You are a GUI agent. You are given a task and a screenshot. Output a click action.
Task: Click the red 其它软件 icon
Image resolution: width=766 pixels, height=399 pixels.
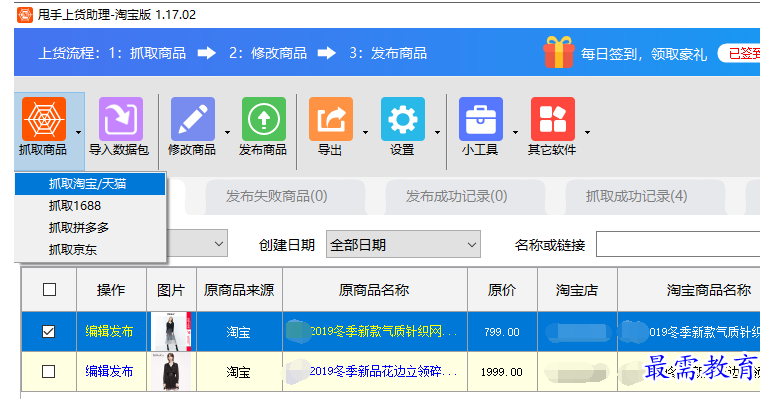pyautogui.click(x=553, y=119)
